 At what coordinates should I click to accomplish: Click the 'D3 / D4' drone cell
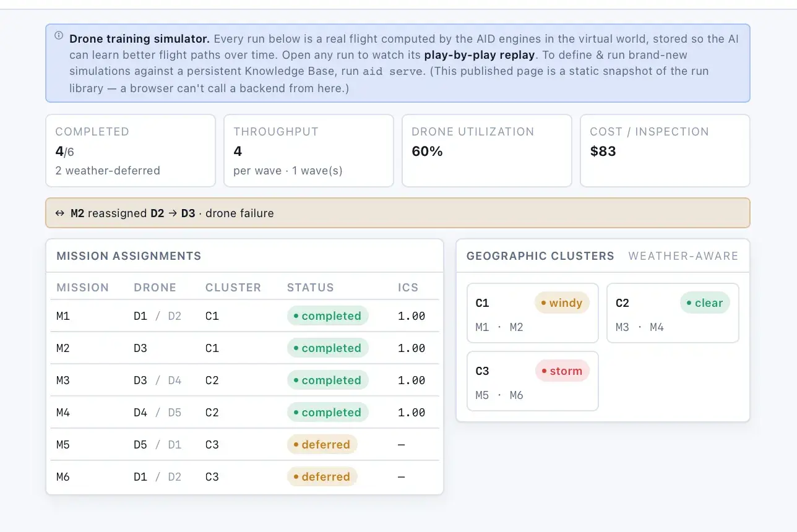(x=158, y=380)
